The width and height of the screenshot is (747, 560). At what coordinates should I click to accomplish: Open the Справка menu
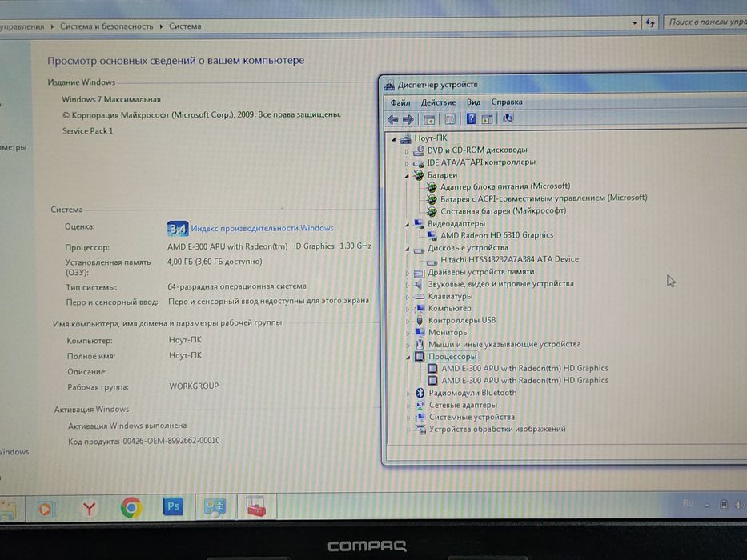tap(507, 102)
